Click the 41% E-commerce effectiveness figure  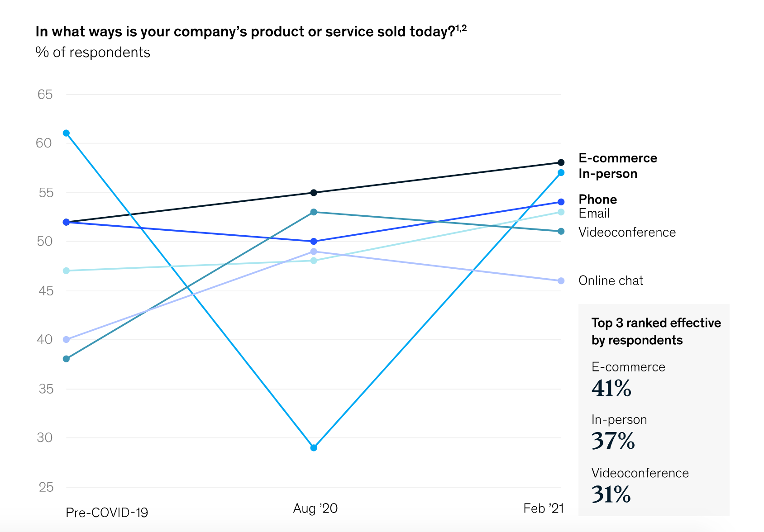[x=611, y=388]
